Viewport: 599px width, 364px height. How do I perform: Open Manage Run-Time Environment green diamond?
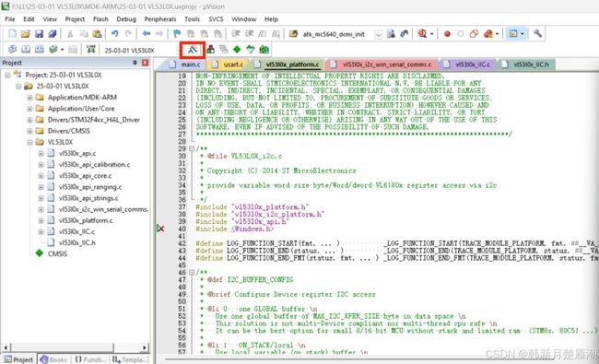[x=237, y=49]
